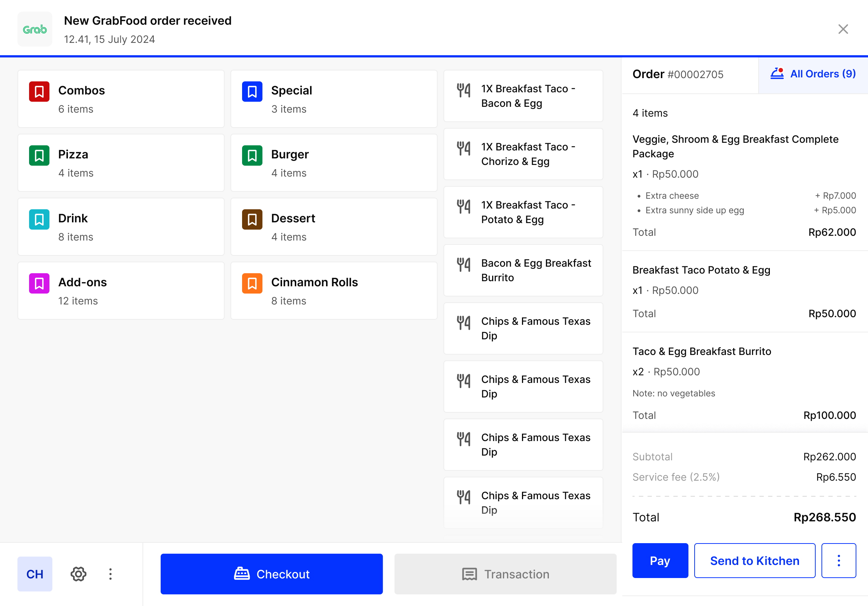Open the Add-ons category icon
The width and height of the screenshot is (868, 606).
pos(39,283)
